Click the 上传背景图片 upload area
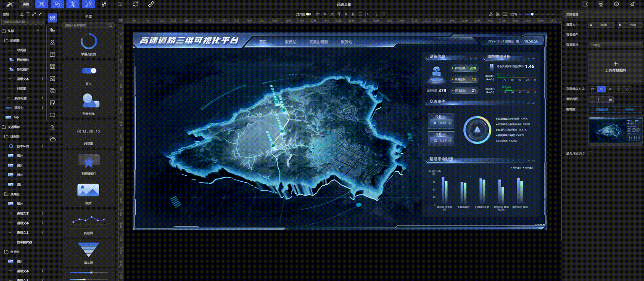 616,66
